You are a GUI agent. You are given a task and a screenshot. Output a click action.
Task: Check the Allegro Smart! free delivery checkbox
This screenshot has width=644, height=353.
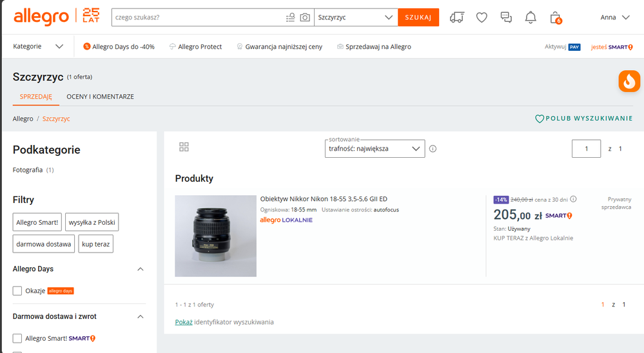17,338
